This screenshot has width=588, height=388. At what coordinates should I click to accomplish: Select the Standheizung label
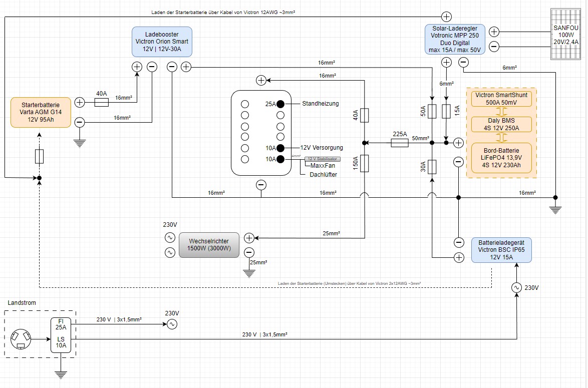click(321, 104)
